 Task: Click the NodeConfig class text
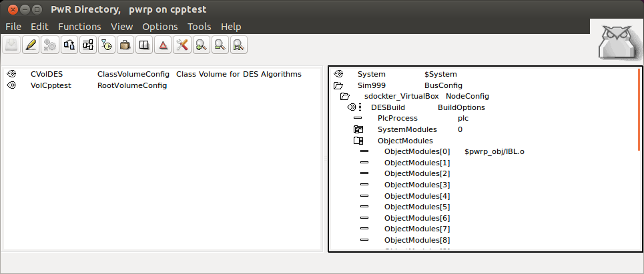click(467, 97)
